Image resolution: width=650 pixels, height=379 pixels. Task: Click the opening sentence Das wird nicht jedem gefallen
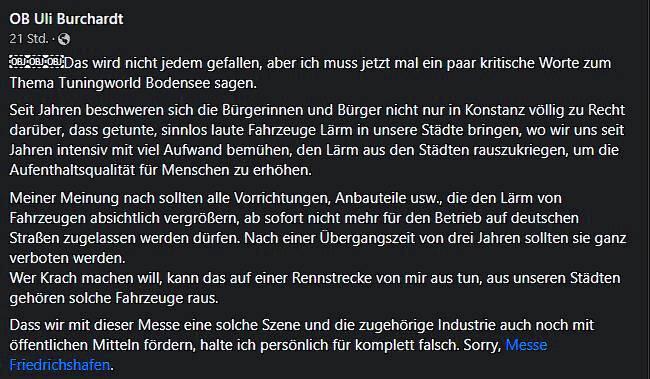click(163, 63)
